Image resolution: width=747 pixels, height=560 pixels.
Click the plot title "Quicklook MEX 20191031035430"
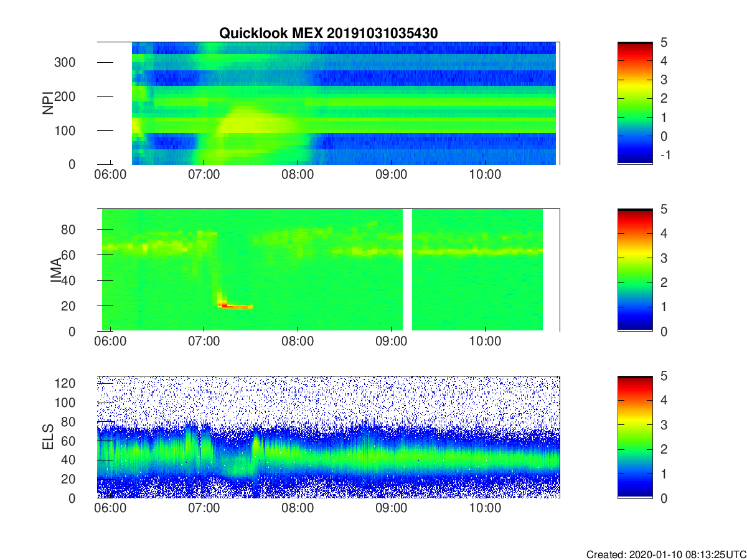tap(329, 34)
